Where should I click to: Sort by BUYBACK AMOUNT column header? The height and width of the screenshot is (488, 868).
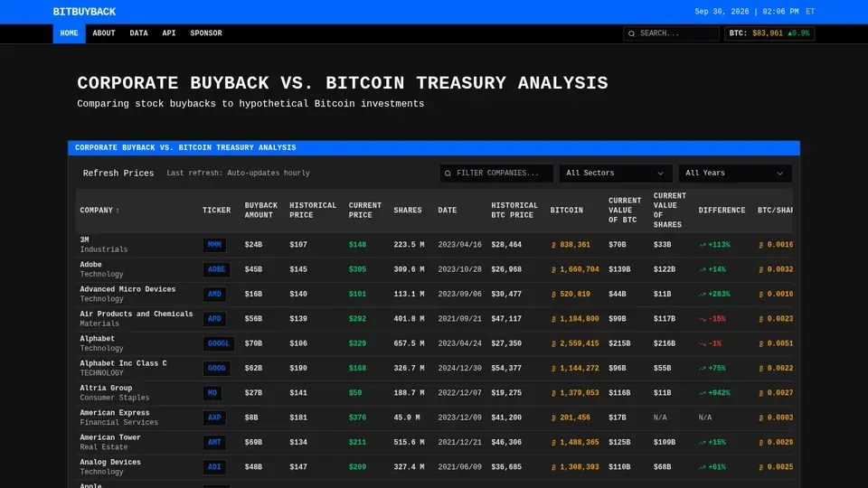point(261,211)
